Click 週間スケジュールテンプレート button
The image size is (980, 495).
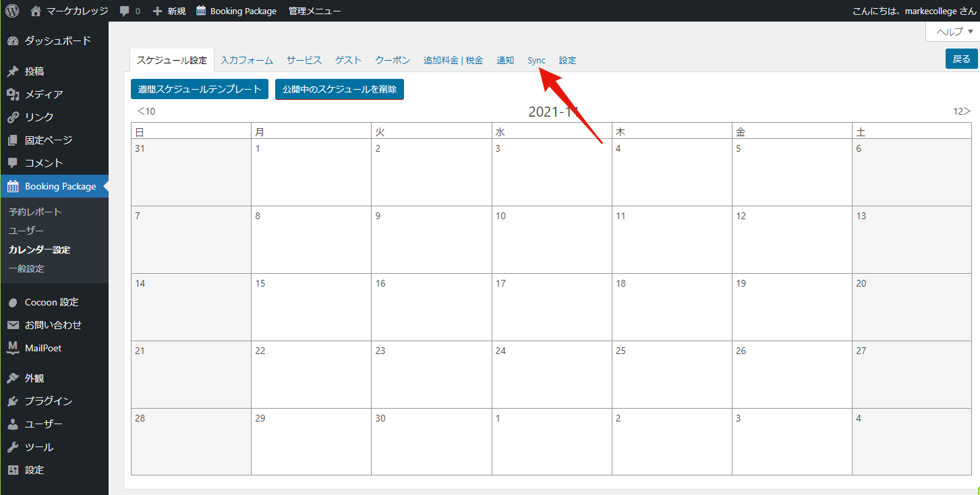coord(200,89)
